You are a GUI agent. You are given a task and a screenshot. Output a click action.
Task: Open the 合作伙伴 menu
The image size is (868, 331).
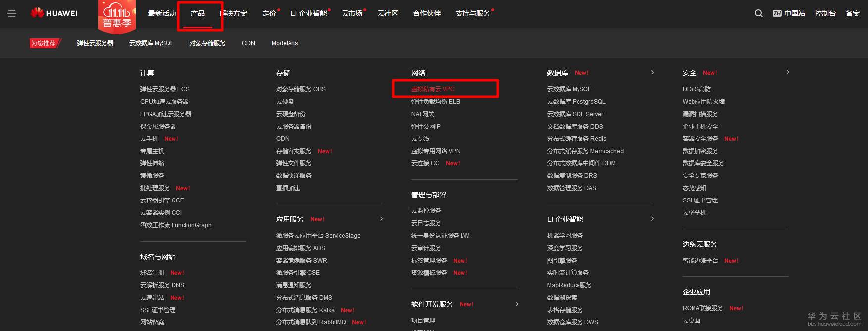(x=427, y=13)
